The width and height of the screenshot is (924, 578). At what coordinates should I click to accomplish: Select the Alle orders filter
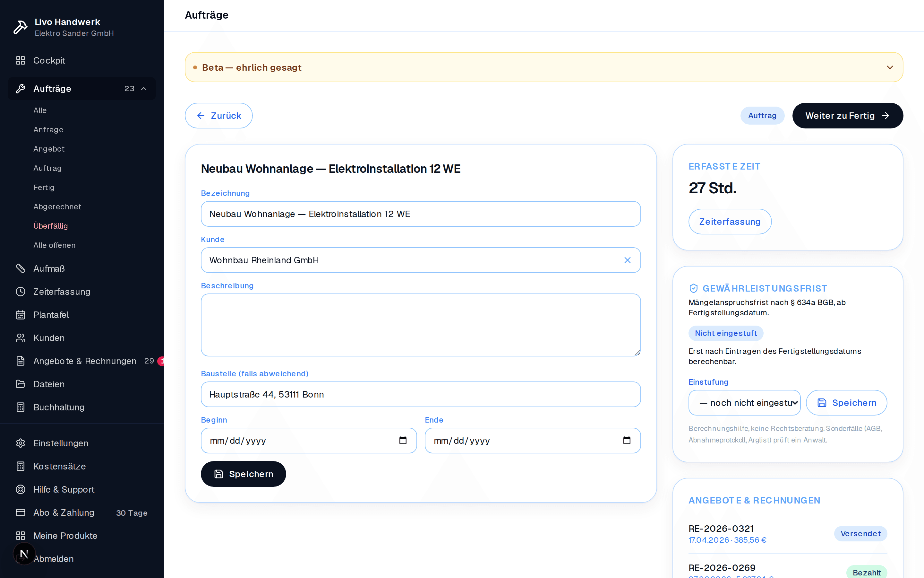tap(40, 110)
